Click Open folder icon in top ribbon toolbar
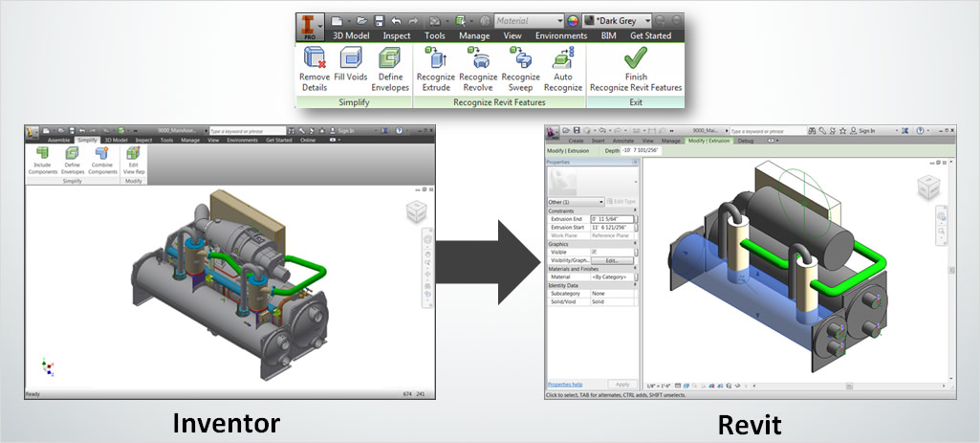 (361, 21)
